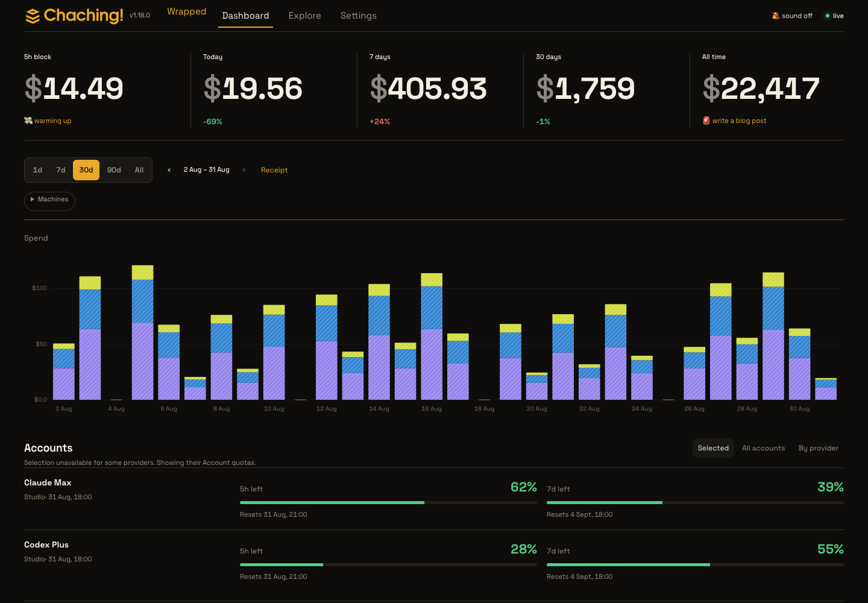
Task: Show Selected accounts view
Action: coord(713,448)
